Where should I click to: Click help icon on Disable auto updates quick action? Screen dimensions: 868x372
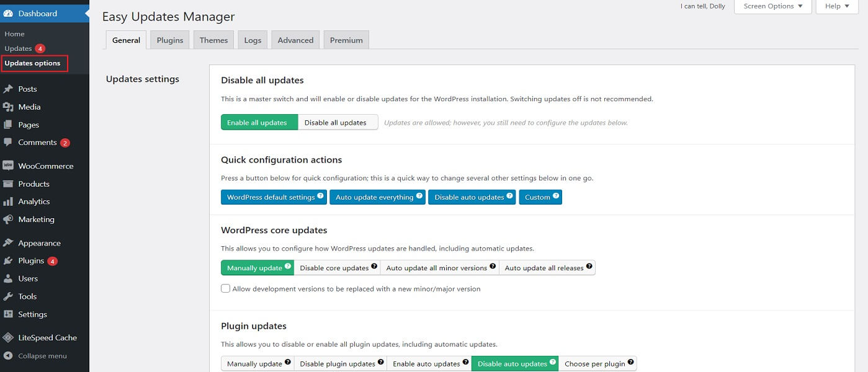click(510, 196)
